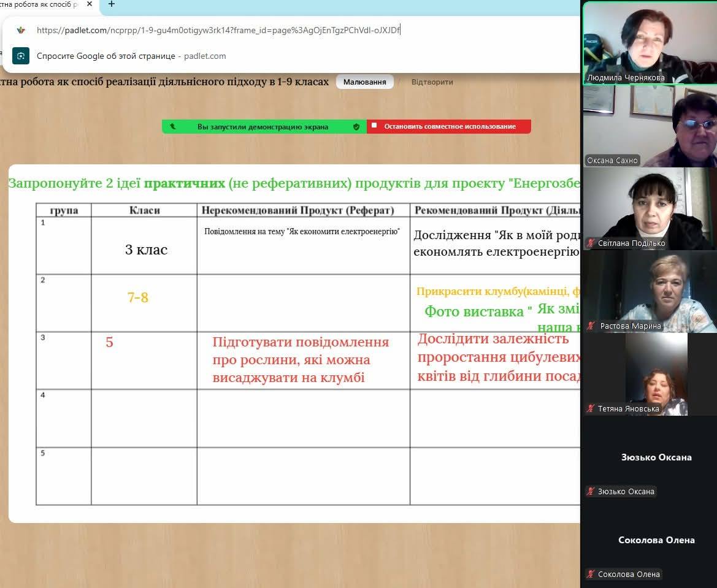Image resolution: width=717 pixels, height=588 pixels.
Task: Close the current browser tab
Action: pos(91,4)
